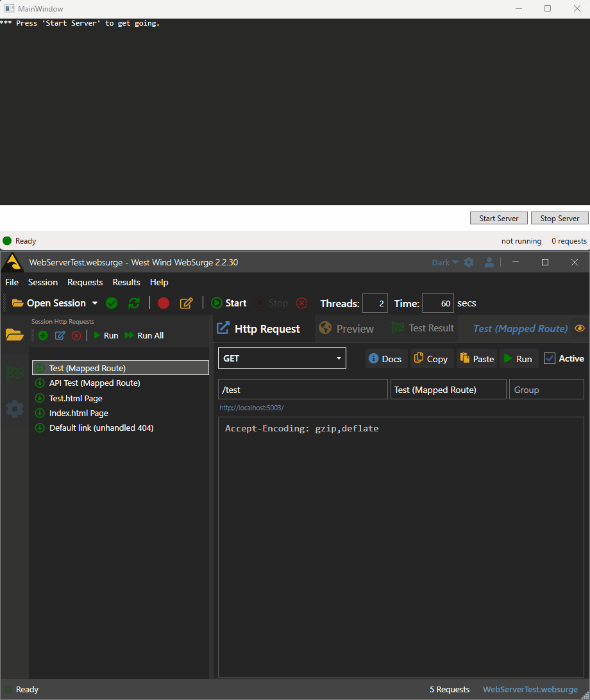Screen dimensions: 590x700
Task: Click the green refresh arrows icon in the toolbar
Action: [x=134, y=304]
